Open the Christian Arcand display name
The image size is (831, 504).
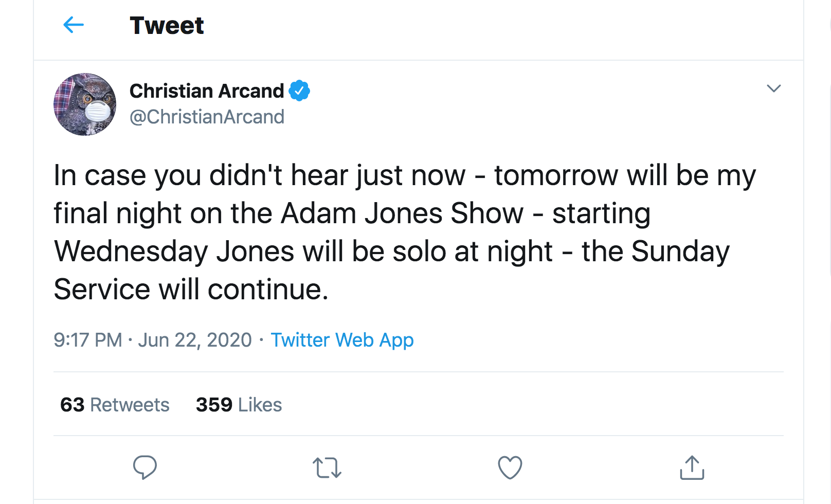207,91
